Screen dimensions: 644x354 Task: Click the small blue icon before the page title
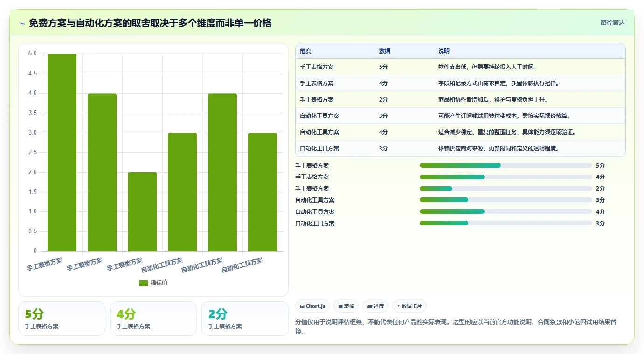(x=22, y=23)
